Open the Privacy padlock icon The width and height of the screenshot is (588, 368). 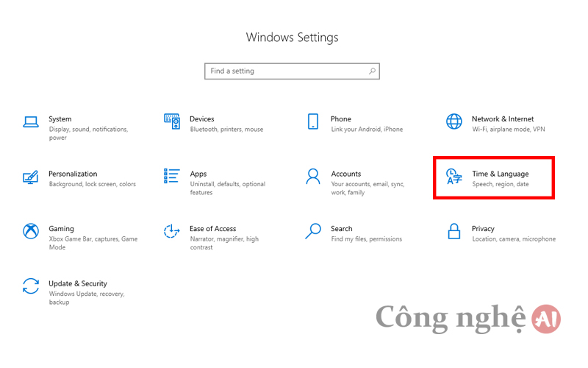tap(453, 231)
